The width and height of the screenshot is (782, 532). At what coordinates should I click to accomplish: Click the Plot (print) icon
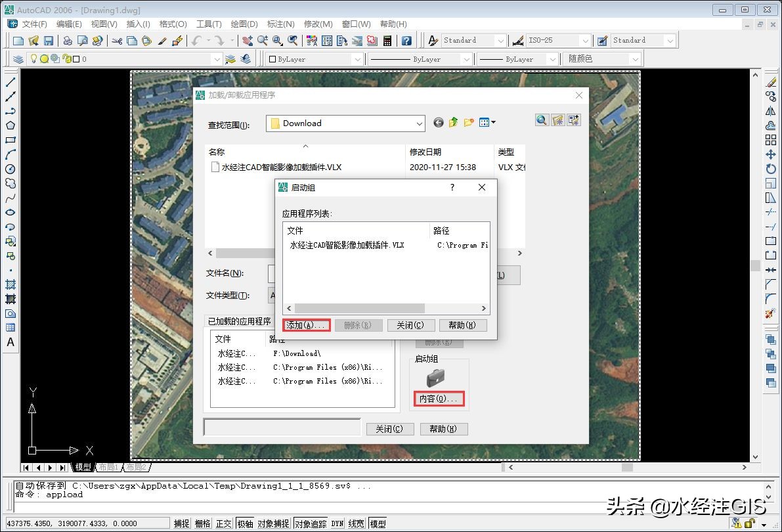click(x=68, y=41)
